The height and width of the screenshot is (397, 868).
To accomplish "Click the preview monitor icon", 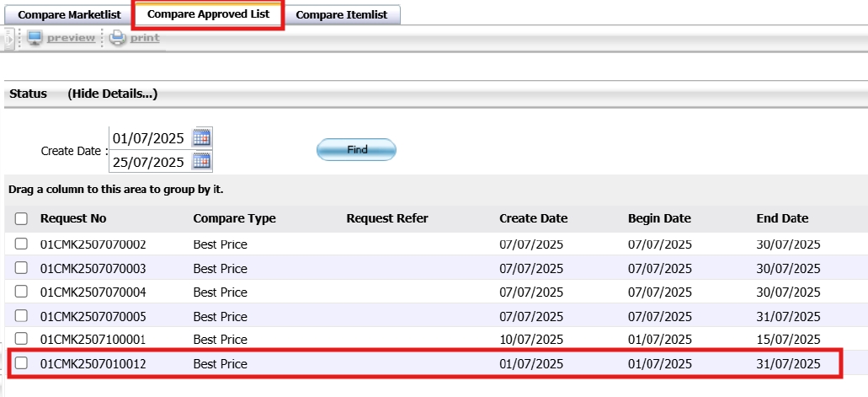I will coord(35,38).
